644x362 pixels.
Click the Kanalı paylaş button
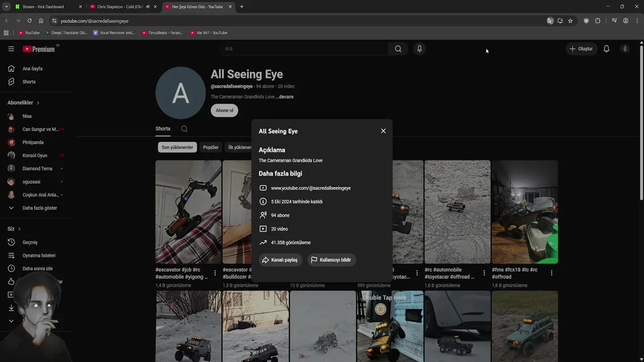(x=280, y=260)
